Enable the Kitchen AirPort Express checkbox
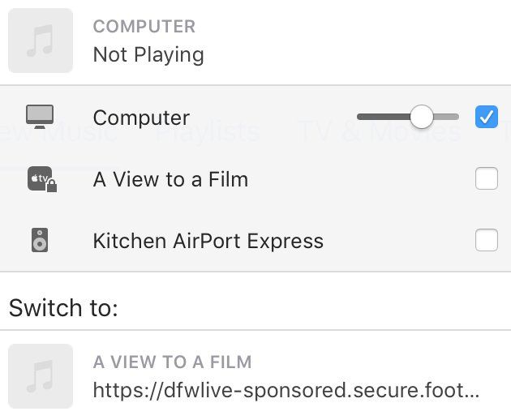The height and width of the screenshot is (420, 511). tap(486, 241)
